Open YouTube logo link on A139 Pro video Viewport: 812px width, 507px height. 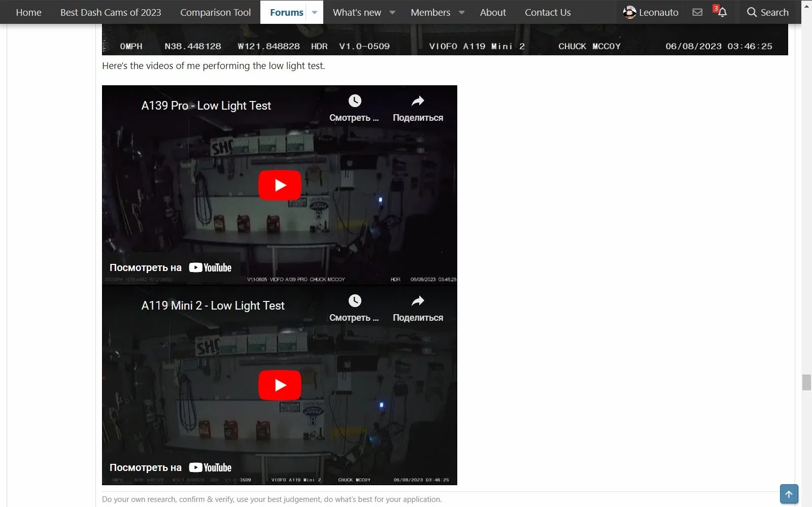click(210, 267)
